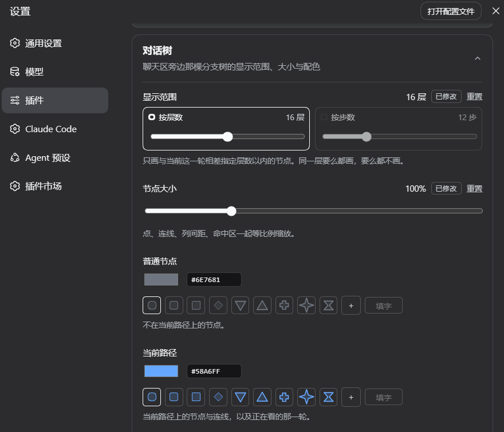Select square shape for 当前路径
Image resolution: width=504 pixels, height=432 pixels.
coord(196,397)
